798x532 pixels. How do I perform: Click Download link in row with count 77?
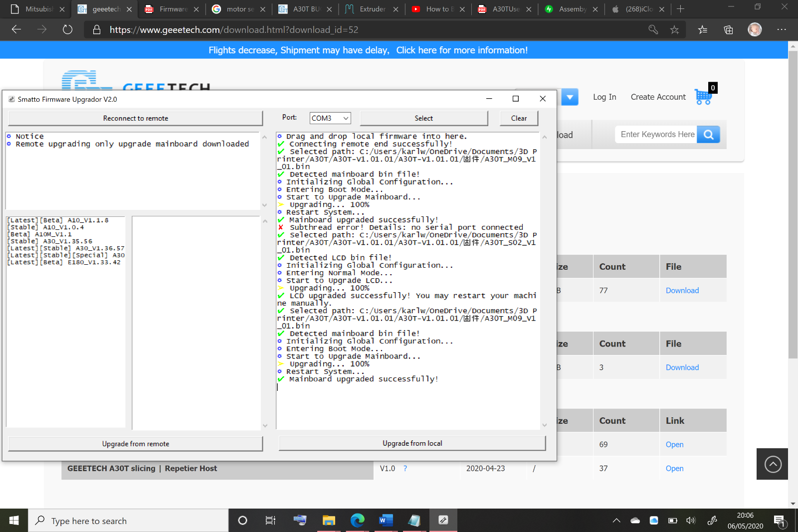pyautogui.click(x=682, y=291)
